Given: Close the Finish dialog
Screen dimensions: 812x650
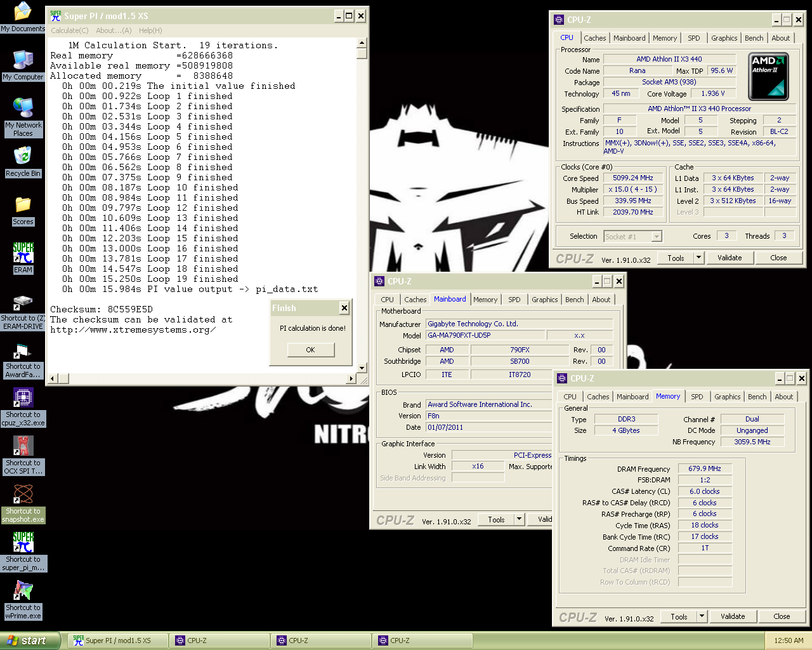Looking at the screenshot, I should [x=344, y=308].
